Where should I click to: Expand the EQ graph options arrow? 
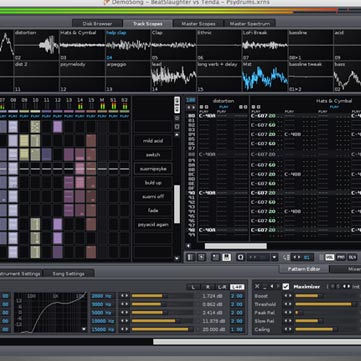click(x=84, y=329)
